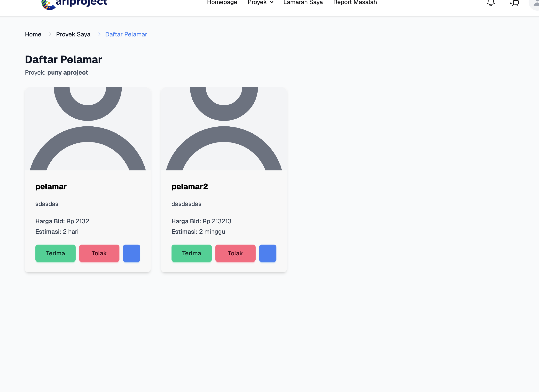Screen dimensions: 539x392
Task: Click Home breadcrumb link
Action: [33, 34]
